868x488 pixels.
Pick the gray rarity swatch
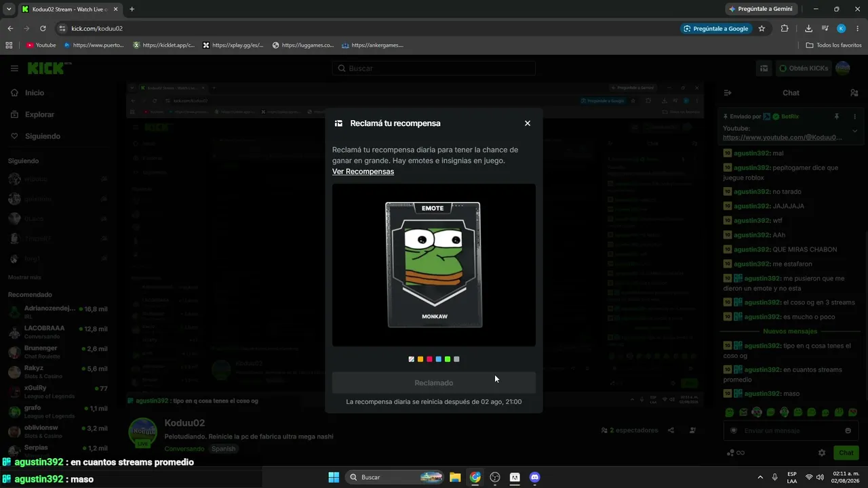point(456,359)
